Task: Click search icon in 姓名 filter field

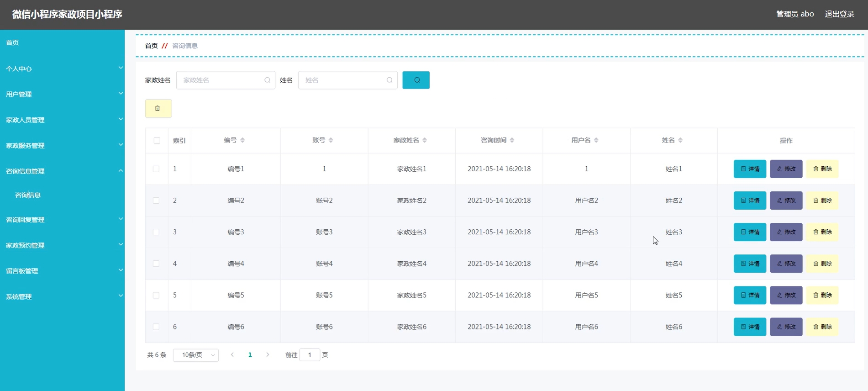Action: pos(389,80)
